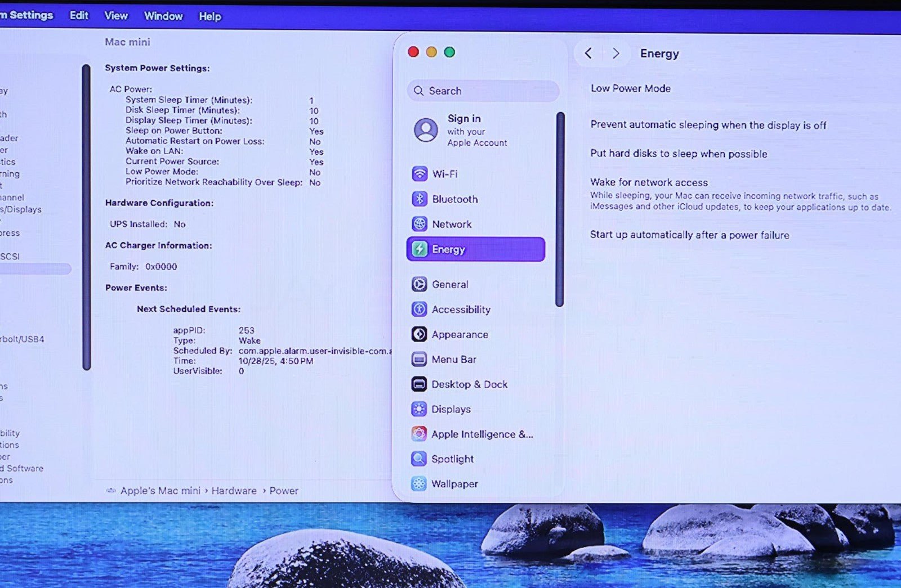Viewport: 901px width, 588px height.
Task: Select Menu Bar in the sidebar
Action: [453, 360]
